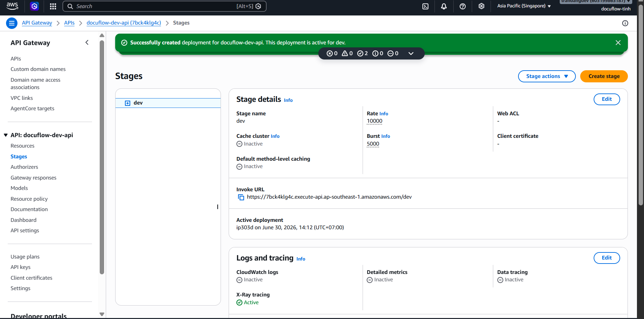
Task: Expand the notification summary chevron
Action: (411, 53)
